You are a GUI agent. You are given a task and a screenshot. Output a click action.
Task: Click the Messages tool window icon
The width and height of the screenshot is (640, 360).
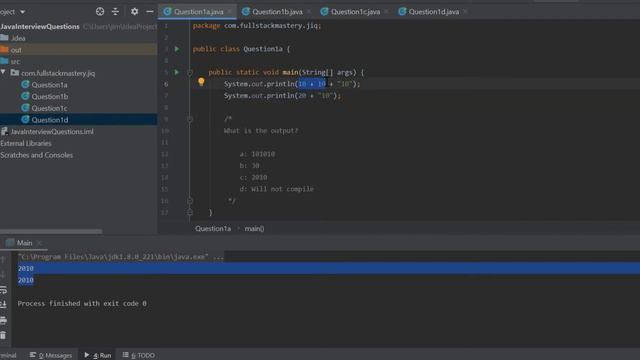(33, 355)
